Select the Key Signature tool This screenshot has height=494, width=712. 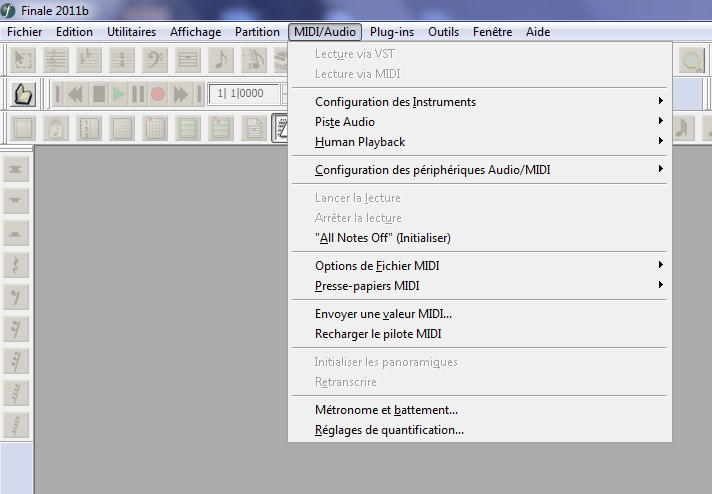89,60
